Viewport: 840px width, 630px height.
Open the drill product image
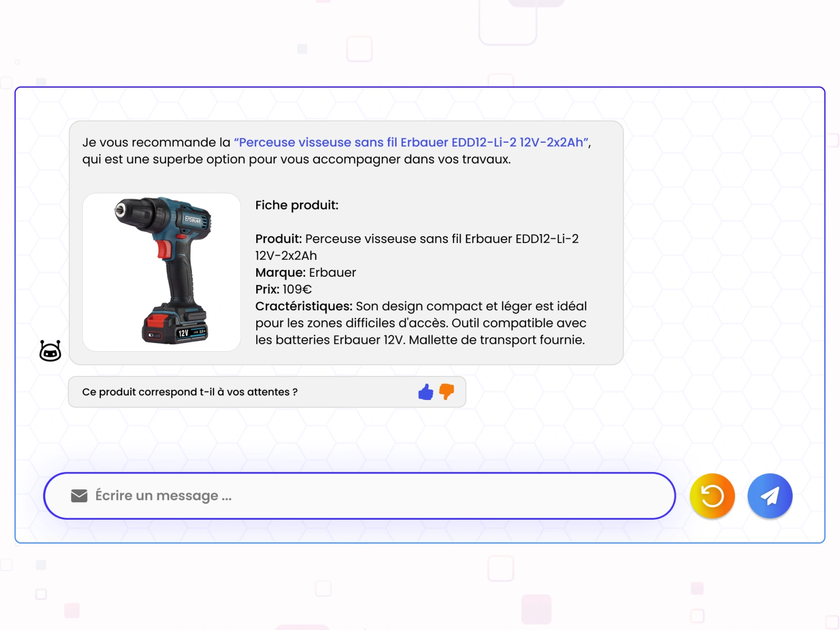click(162, 272)
